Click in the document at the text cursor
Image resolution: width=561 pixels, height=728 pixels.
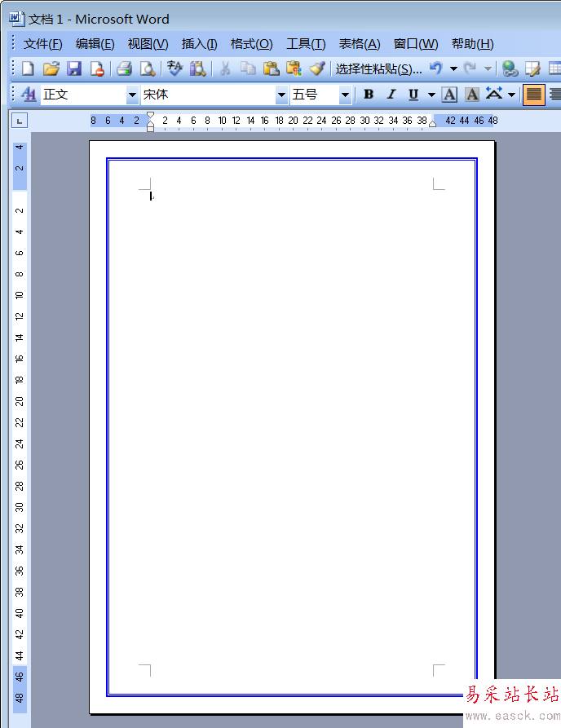pyautogui.click(x=151, y=196)
